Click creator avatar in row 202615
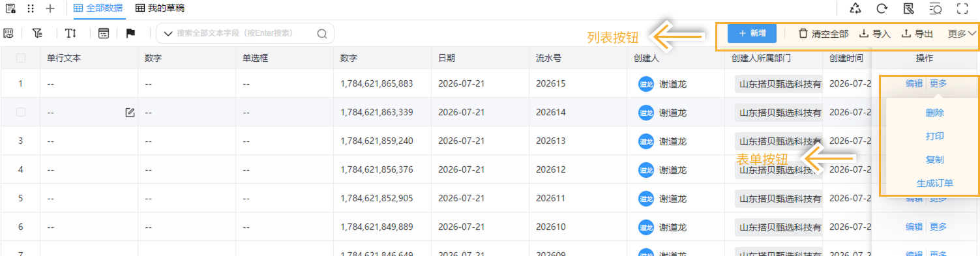The width and height of the screenshot is (980, 256). (646, 83)
